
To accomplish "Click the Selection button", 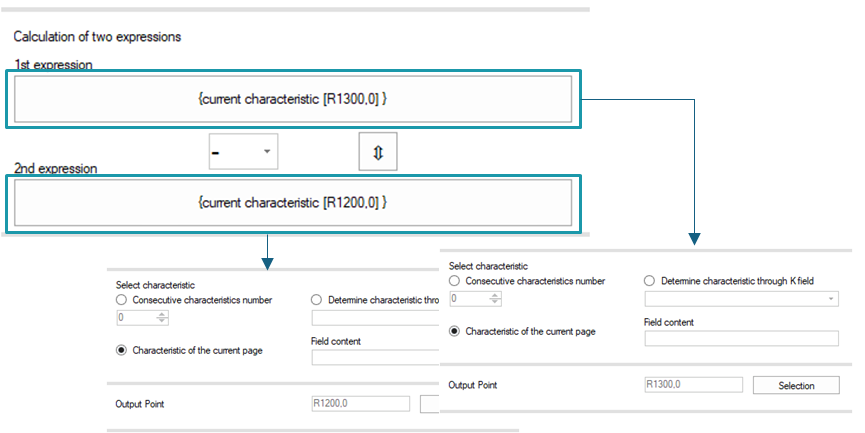I will tap(796, 386).
